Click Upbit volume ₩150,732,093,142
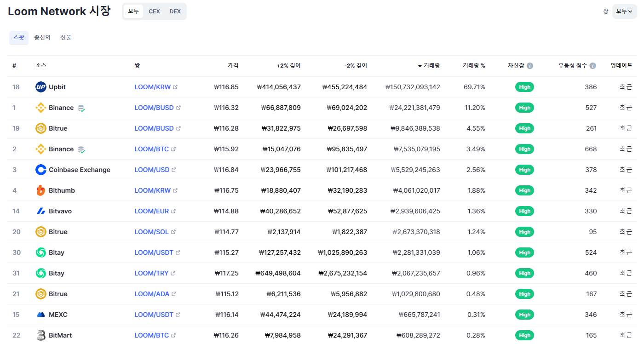 click(x=413, y=87)
